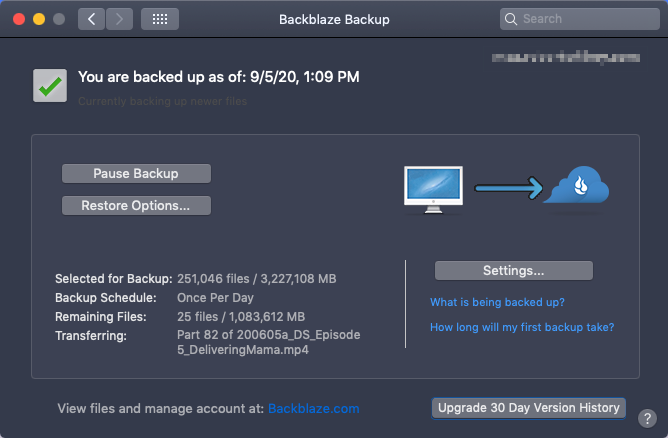This screenshot has width=668, height=438.
Task: Click the blurred account email text
Action: click(566, 58)
